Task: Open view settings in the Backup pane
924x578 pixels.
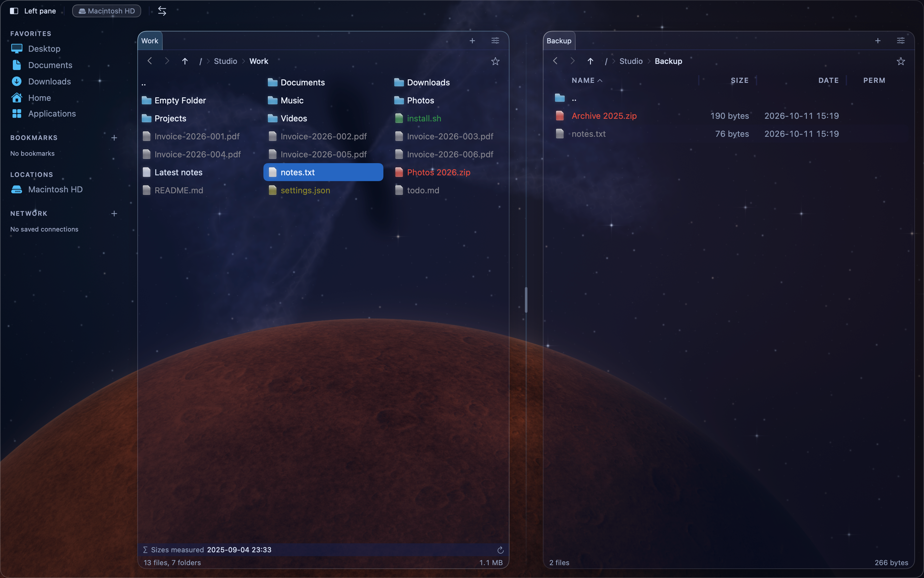Action: point(901,40)
